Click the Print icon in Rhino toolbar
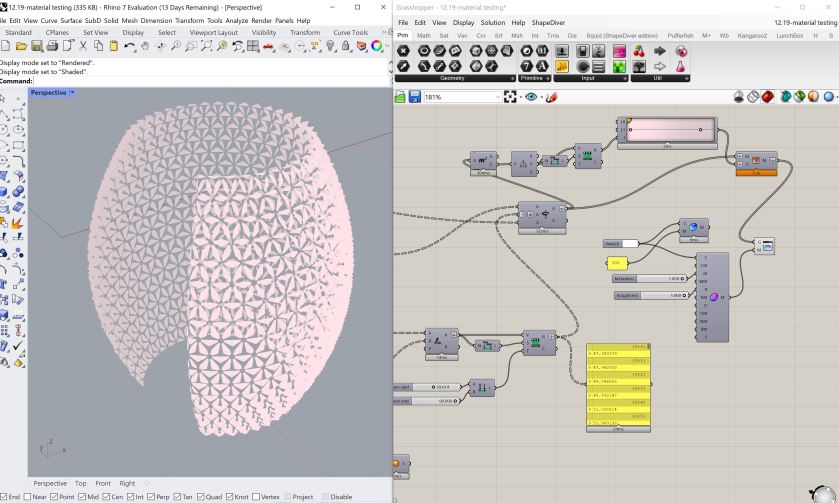 pyautogui.click(x=51, y=46)
